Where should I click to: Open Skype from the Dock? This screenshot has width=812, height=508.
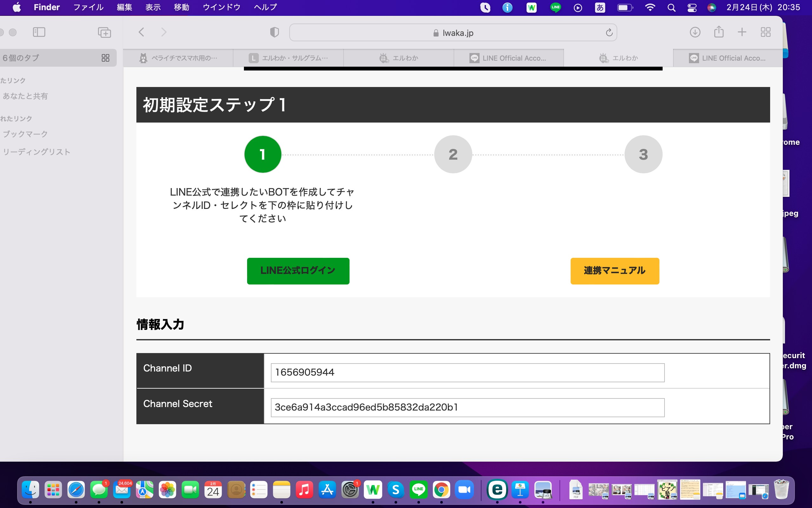396,490
